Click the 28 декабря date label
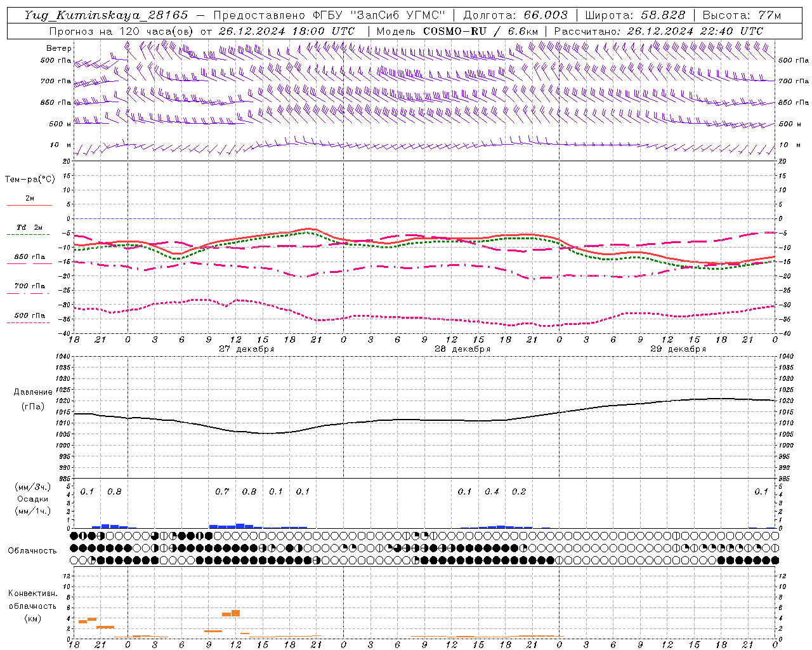This screenshot has width=812, height=650. coord(462,349)
